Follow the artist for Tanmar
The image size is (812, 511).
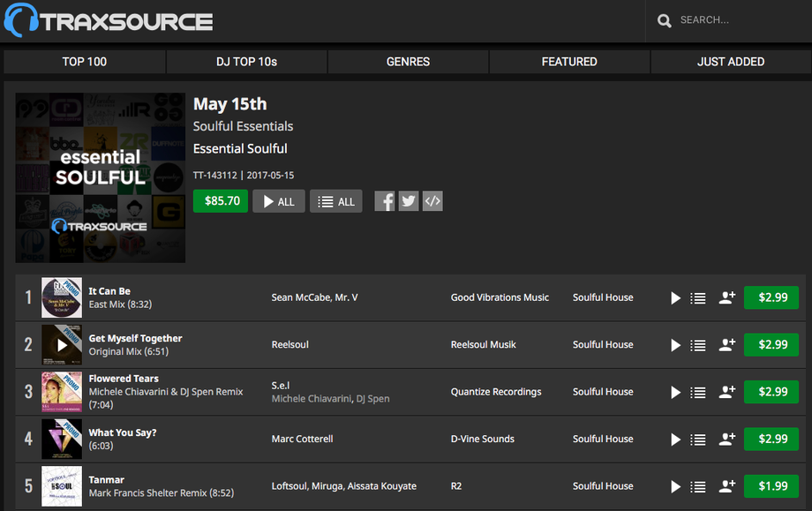tap(727, 486)
